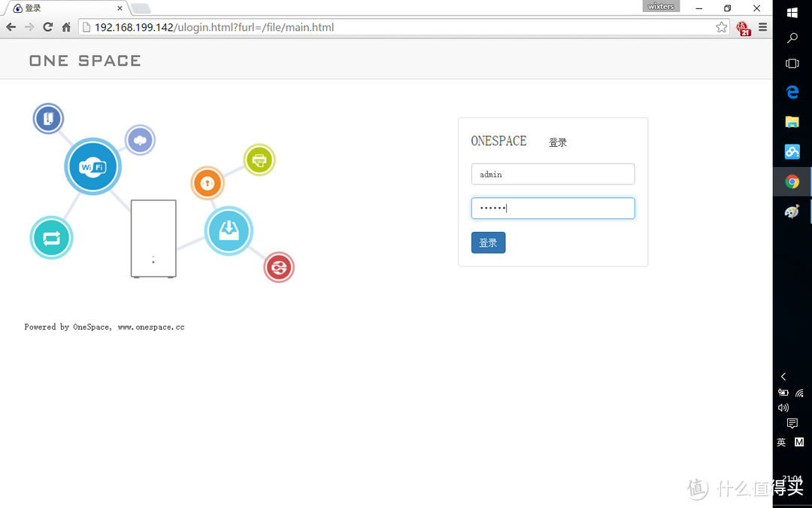Open Task View in the taskbar

792,63
